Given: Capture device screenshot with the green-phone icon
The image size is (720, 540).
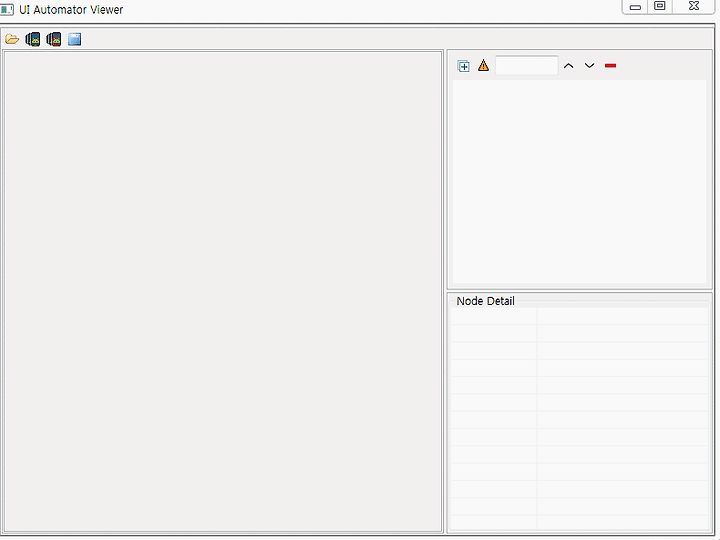Looking at the screenshot, I should [x=33, y=39].
